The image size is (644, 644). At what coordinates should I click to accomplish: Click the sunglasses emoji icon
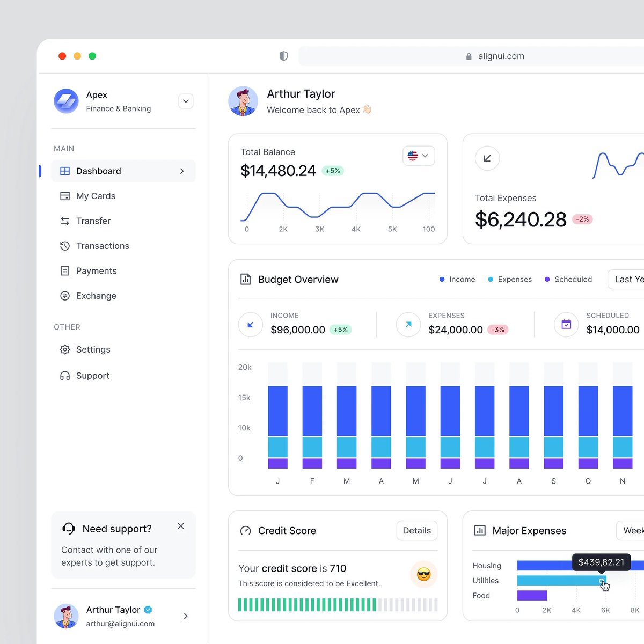point(424,574)
